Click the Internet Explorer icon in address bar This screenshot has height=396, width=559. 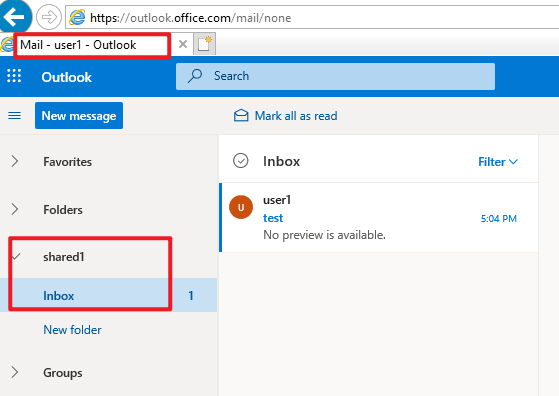77,17
